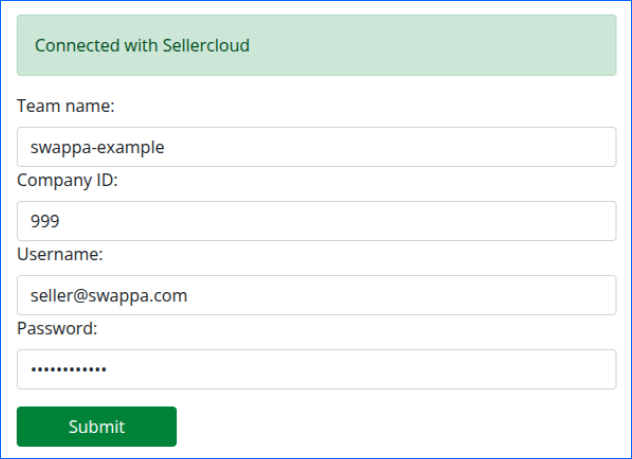Click the 'Username:' label
The width and height of the screenshot is (632, 459).
pos(60,254)
